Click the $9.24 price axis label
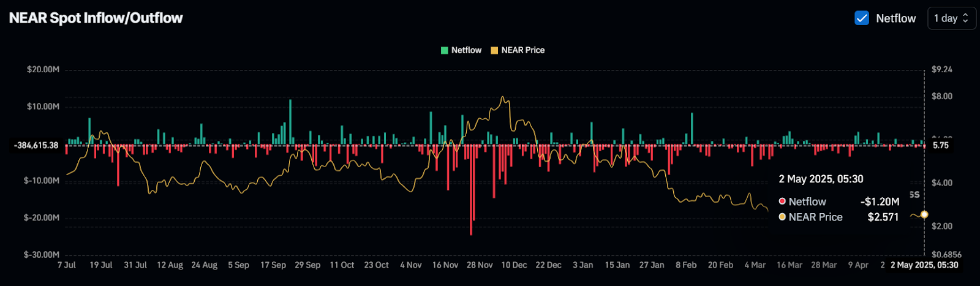 [x=942, y=70]
